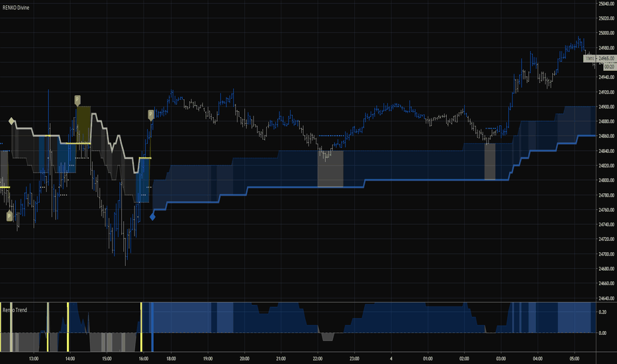Screen dimensions: 617x364
Task: Click the gray zone box near 22:00
Action: coord(330,168)
